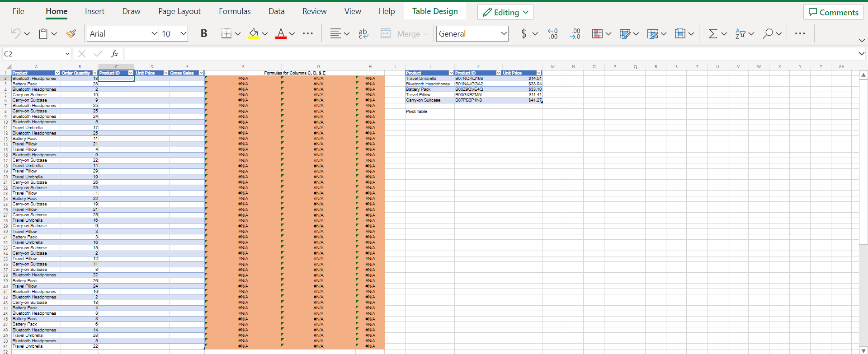Click the Paste clipboard icon
This screenshot has height=354, width=868.
[x=43, y=33]
